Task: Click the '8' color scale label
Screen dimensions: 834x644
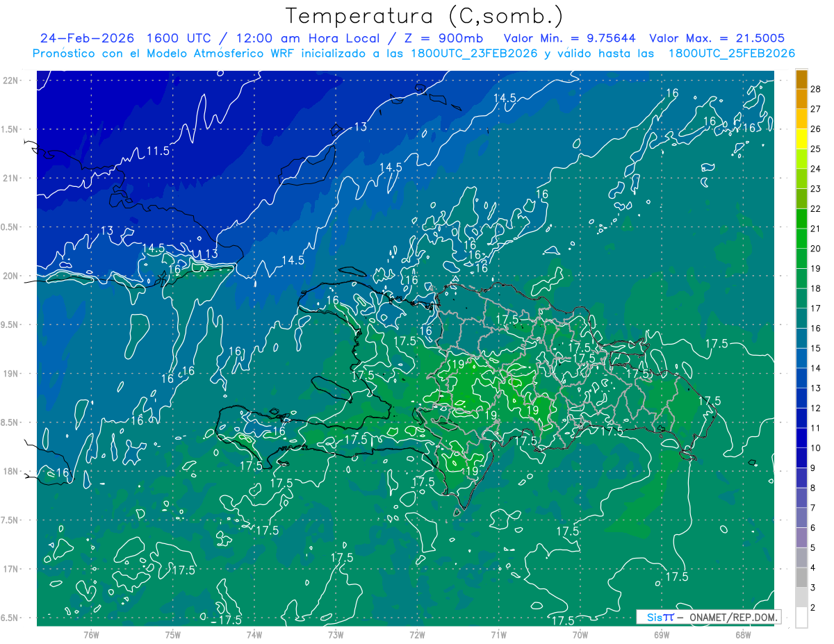Action: coord(814,488)
